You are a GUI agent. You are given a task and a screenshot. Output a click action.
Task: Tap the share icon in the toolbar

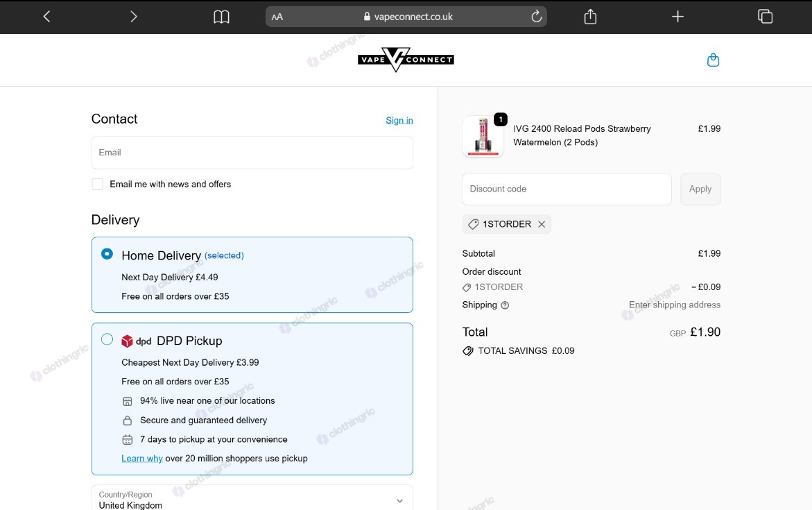tap(590, 17)
